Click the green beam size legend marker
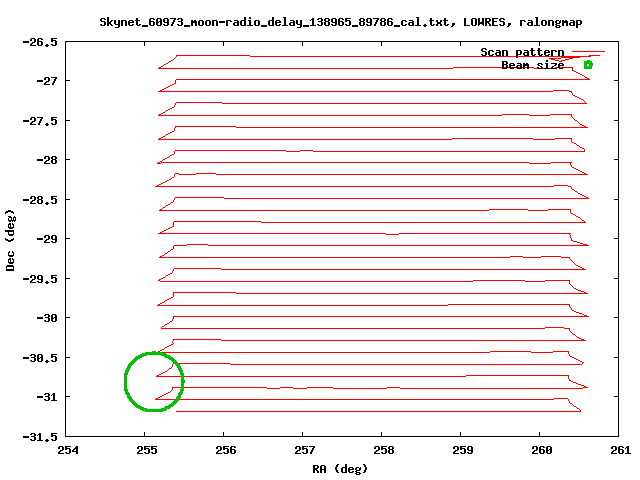 588,65
